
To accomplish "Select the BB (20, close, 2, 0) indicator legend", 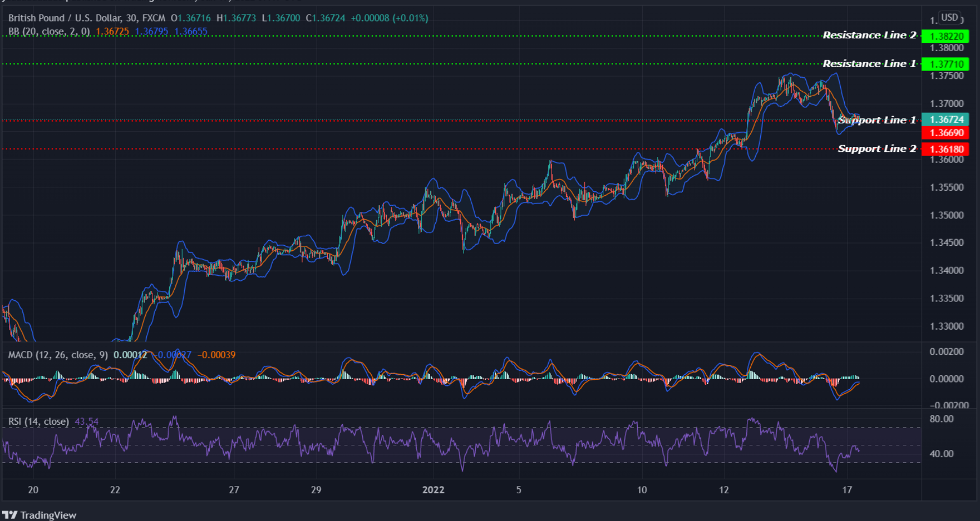I will (x=50, y=32).
